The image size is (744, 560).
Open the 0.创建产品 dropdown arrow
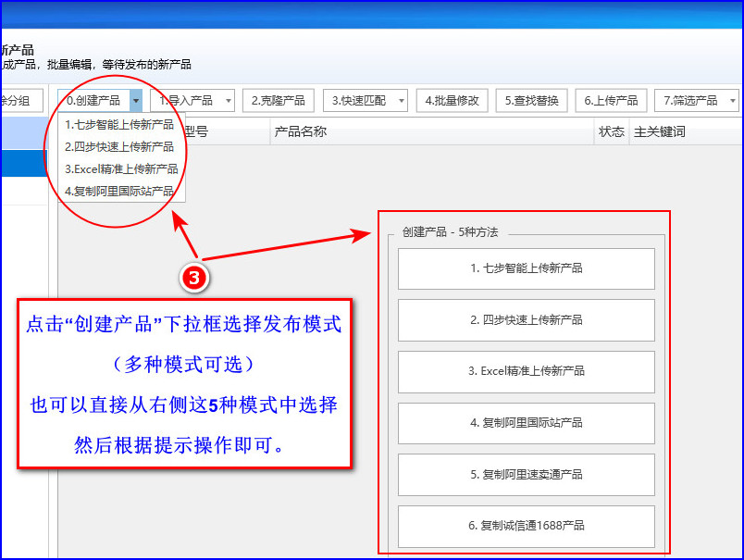tap(136, 101)
